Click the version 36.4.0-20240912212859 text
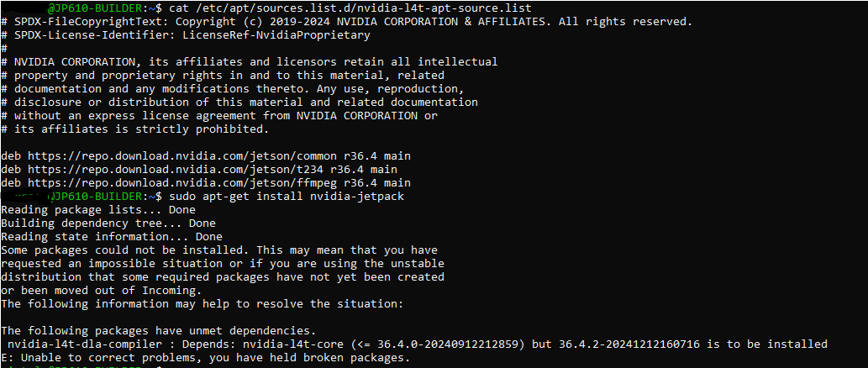The height and width of the screenshot is (368, 868). pos(444,344)
